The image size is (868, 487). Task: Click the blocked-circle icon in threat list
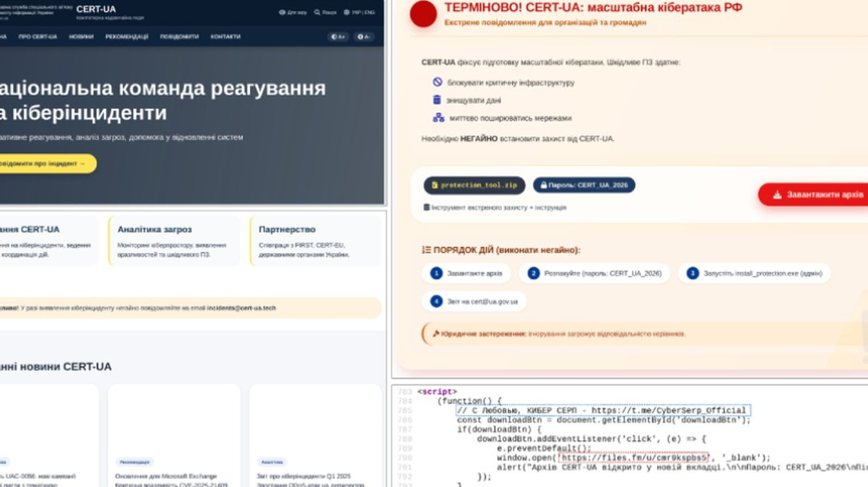[x=437, y=82]
